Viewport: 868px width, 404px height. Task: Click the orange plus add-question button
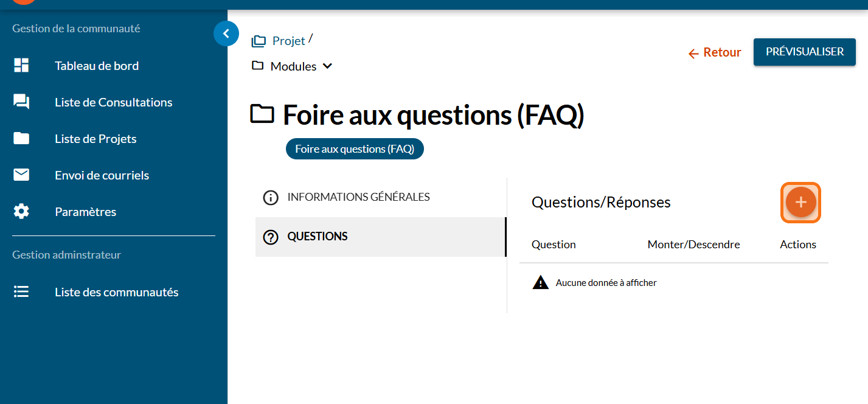[x=800, y=202]
